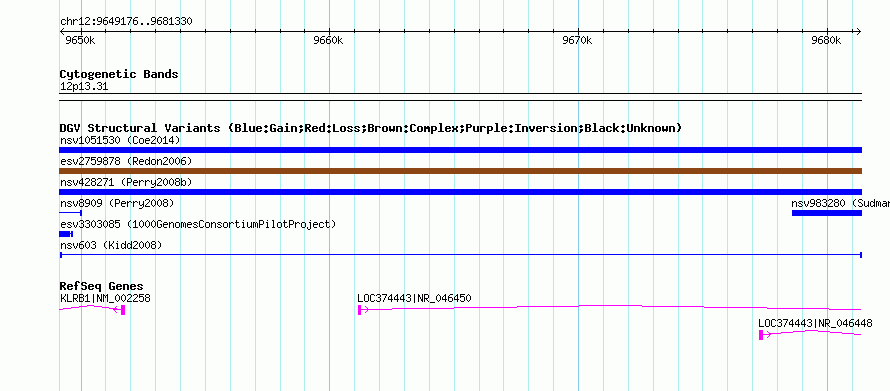Select LOC374443 NR_046450 first exon glyph
Image resolution: width=890 pixels, height=391 pixels.
(359, 310)
